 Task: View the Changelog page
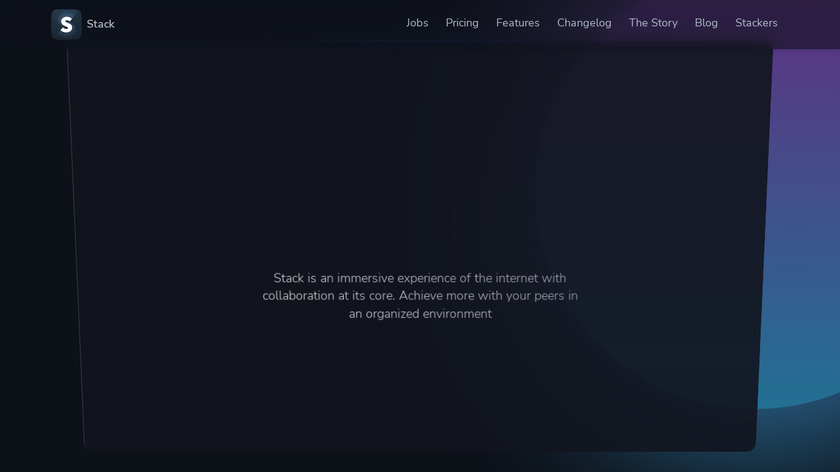point(584,23)
